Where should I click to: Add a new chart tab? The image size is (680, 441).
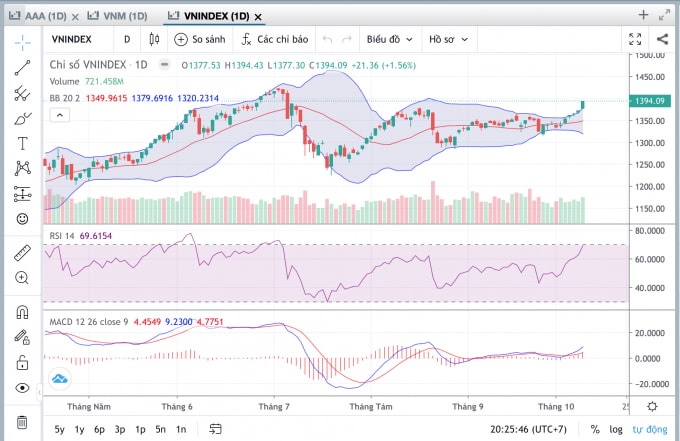644,15
